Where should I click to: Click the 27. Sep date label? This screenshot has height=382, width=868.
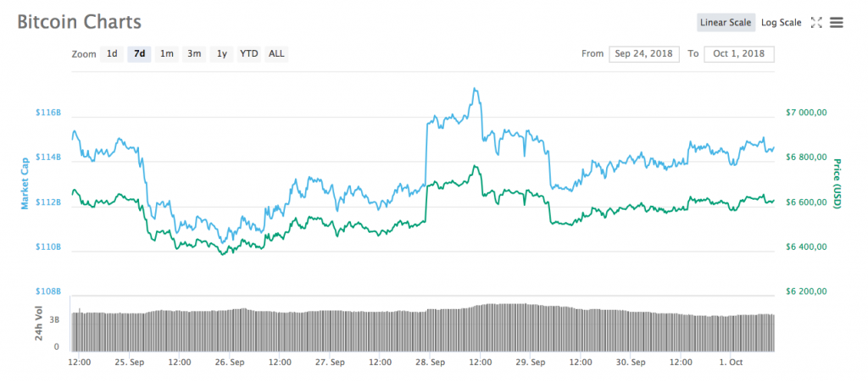point(330,363)
